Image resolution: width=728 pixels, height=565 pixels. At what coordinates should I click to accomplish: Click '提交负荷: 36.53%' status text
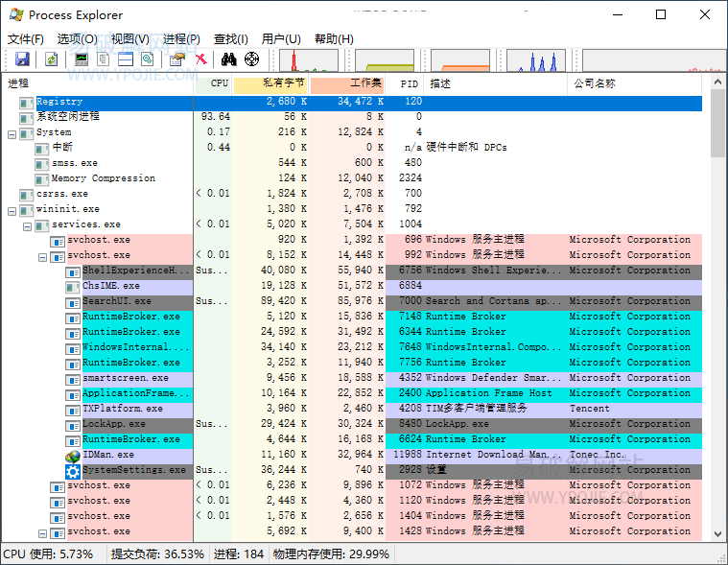[157, 553]
